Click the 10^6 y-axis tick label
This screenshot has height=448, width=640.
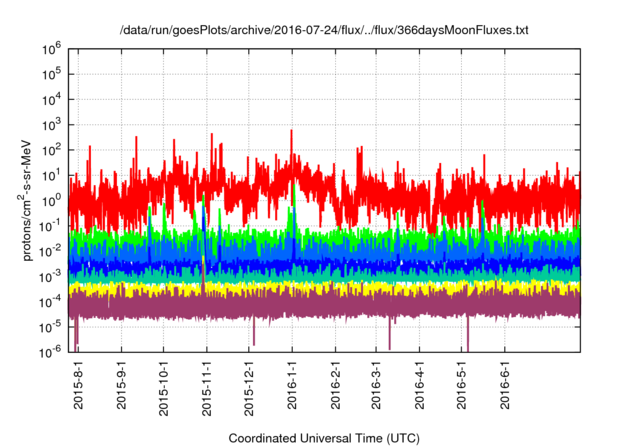pyautogui.click(x=53, y=48)
